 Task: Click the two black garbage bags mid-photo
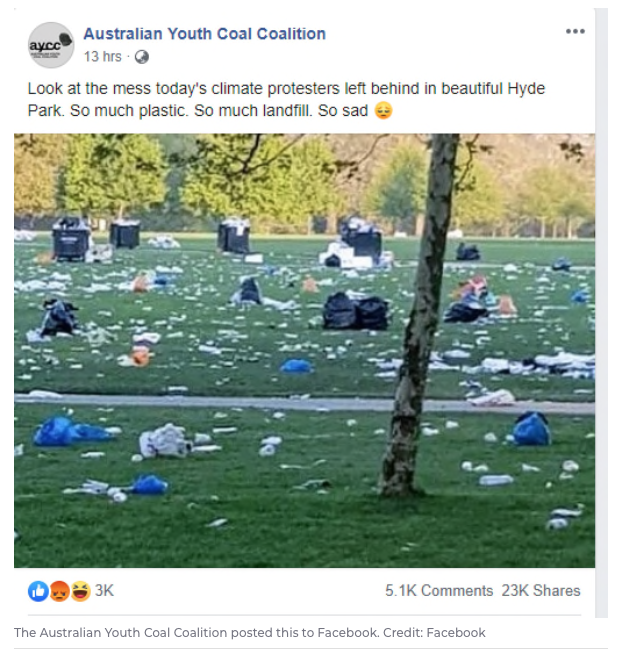(356, 311)
